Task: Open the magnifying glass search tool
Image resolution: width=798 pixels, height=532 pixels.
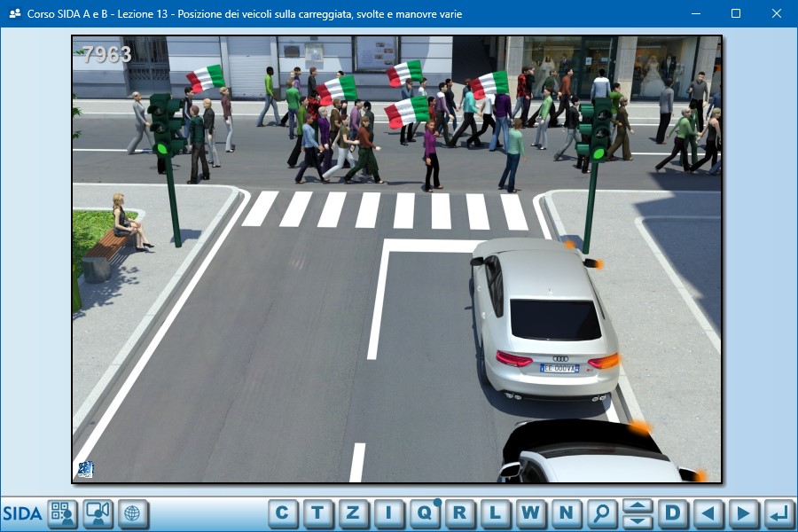Action: pos(601,512)
